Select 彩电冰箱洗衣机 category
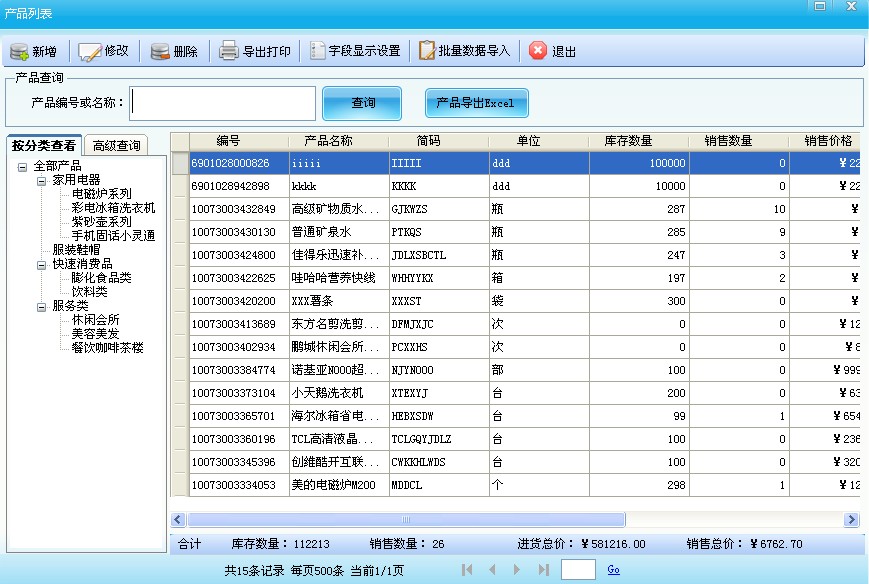 click(113, 208)
